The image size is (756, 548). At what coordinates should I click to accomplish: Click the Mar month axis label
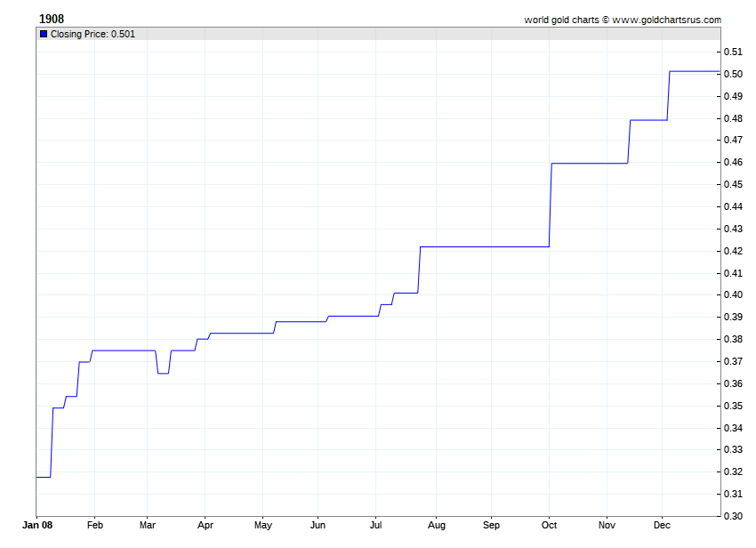[148, 525]
